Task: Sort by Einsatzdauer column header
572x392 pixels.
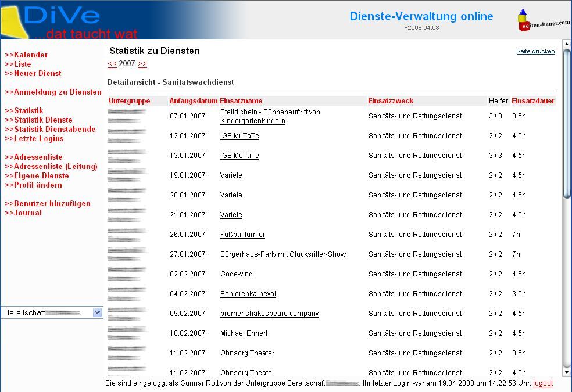Action: click(533, 101)
